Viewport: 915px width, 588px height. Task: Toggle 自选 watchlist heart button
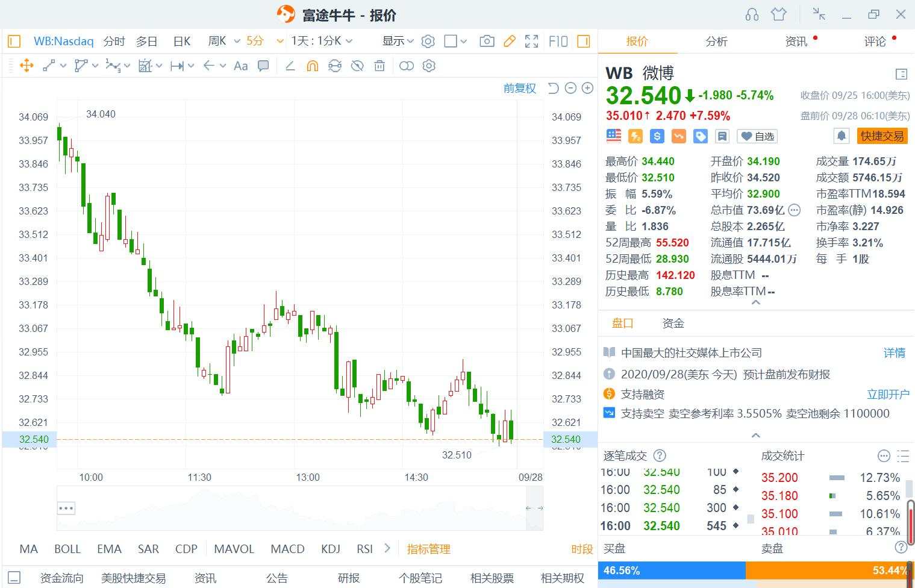tap(757, 136)
